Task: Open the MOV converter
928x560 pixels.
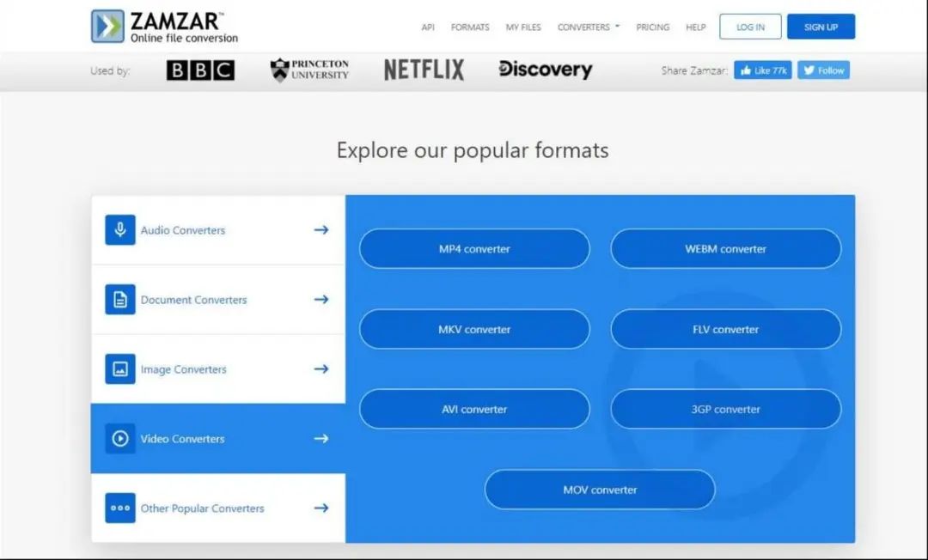Action: coord(599,490)
